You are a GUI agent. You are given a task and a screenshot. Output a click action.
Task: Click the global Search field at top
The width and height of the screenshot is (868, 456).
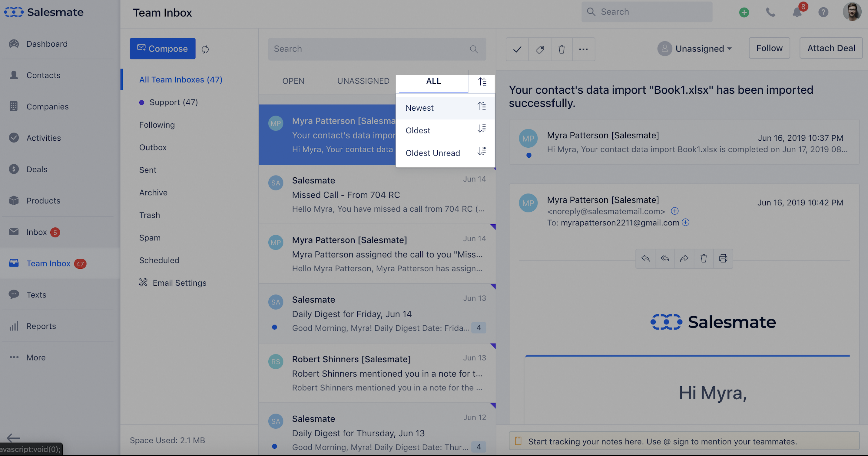pyautogui.click(x=647, y=12)
